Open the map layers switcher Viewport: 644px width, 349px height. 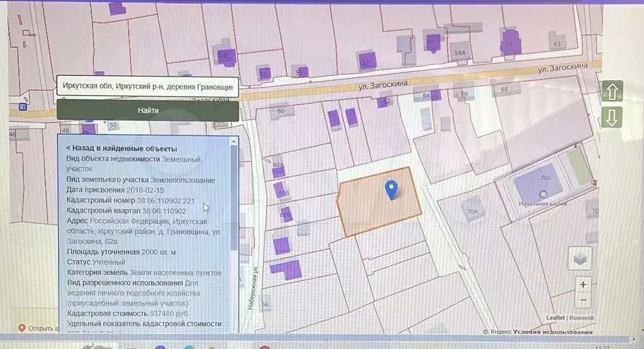tap(580, 258)
